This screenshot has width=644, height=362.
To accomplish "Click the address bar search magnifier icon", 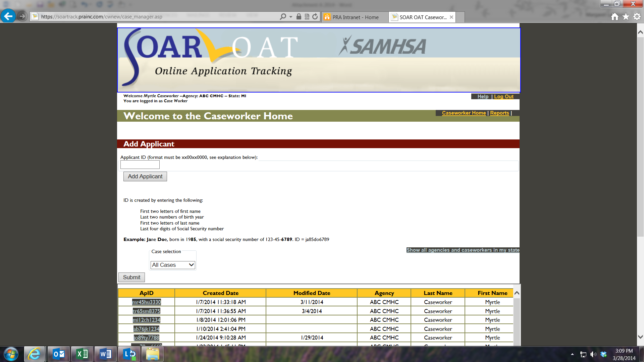I will pos(283,17).
